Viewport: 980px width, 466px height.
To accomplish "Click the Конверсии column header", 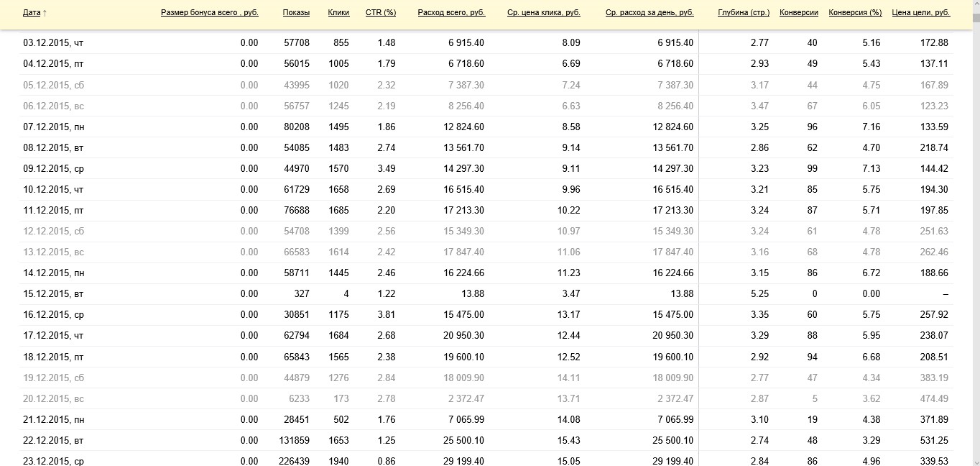I will [x=798, y=13].
